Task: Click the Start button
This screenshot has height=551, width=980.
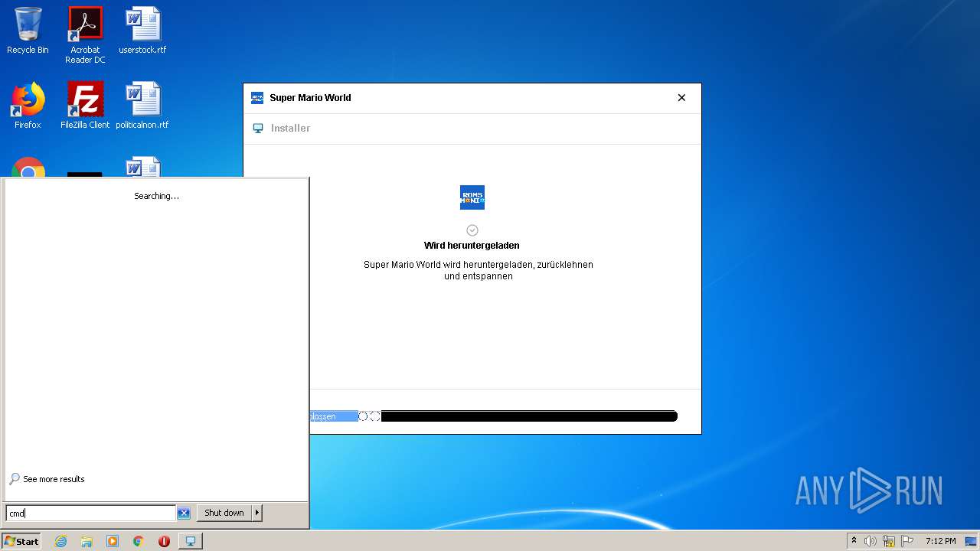Action: tap(21, 541)
